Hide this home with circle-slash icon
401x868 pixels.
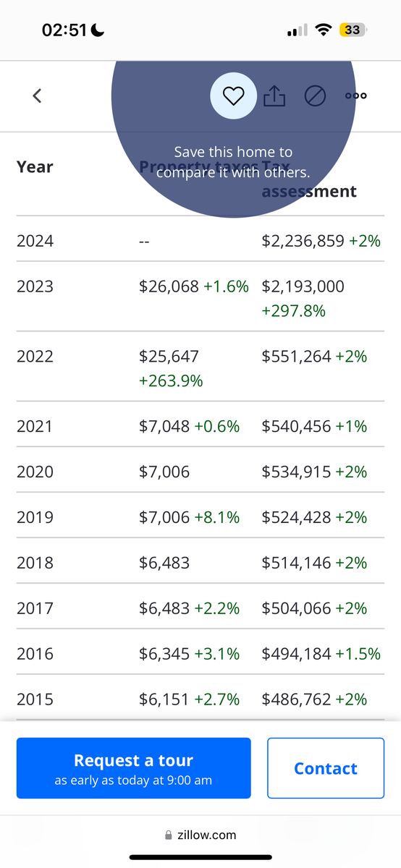coord(315,95)
